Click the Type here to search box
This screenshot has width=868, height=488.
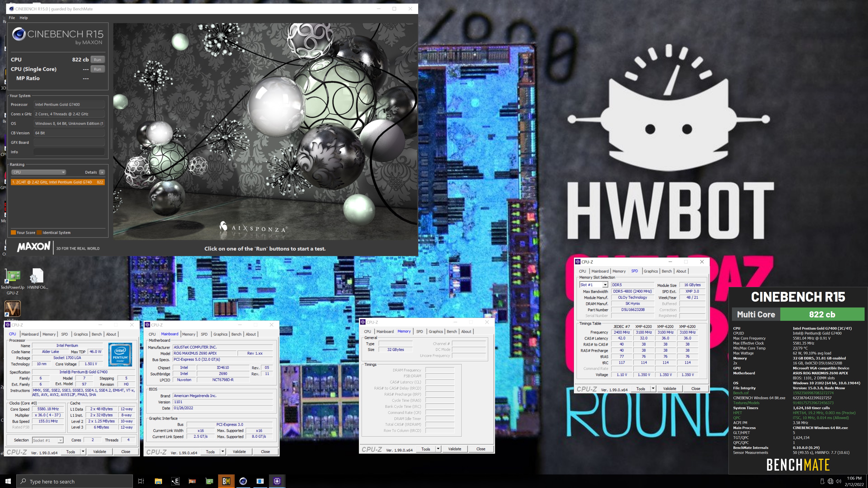click(x=74, y=481)
